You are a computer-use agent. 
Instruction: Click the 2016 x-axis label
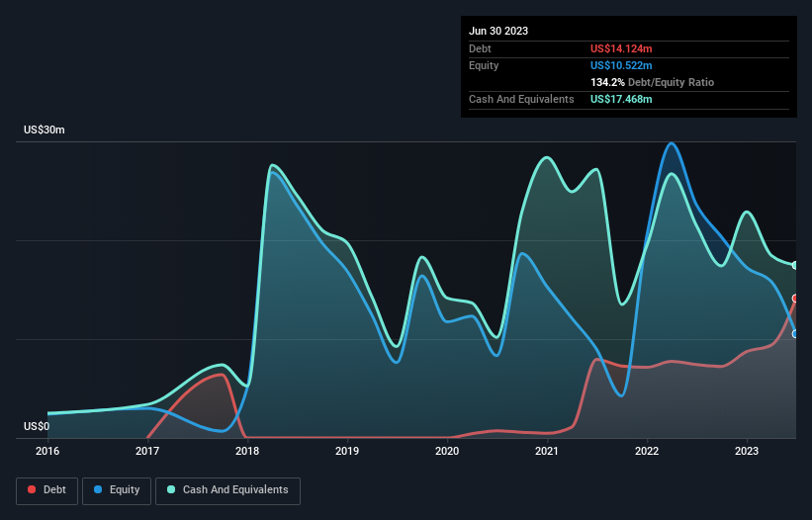(x=47, y=451)
